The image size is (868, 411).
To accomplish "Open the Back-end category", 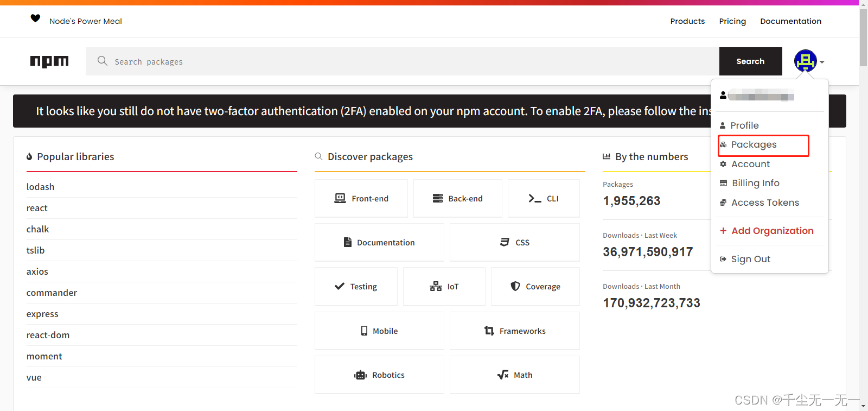I will (x=458, y=198).
